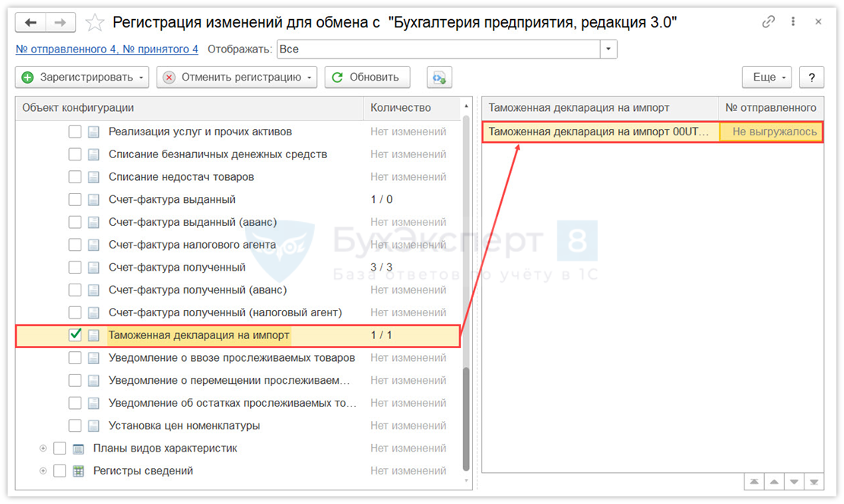Click Обновить refresh button
Screen dimensions: 844x504
pos(367,78)
